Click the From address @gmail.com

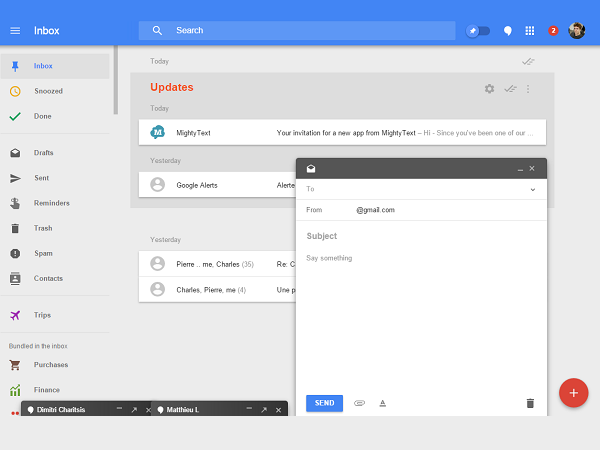point(375,210)
